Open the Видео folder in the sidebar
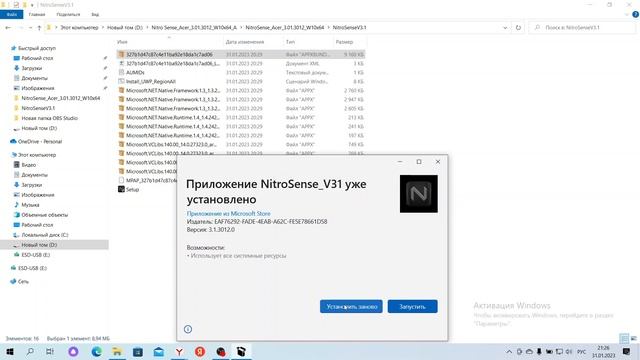The width and height of the screenshot is (640, 360). coord(29,165)
